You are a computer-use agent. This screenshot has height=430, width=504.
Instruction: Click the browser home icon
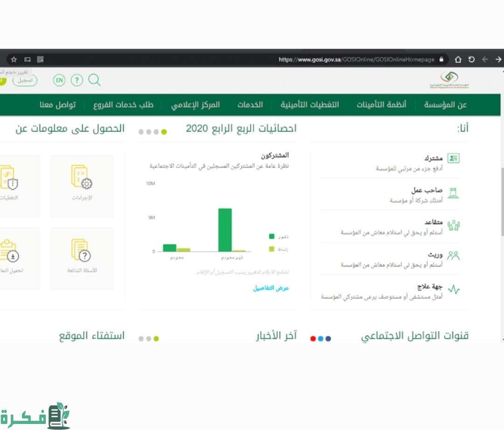coord(458,59)
